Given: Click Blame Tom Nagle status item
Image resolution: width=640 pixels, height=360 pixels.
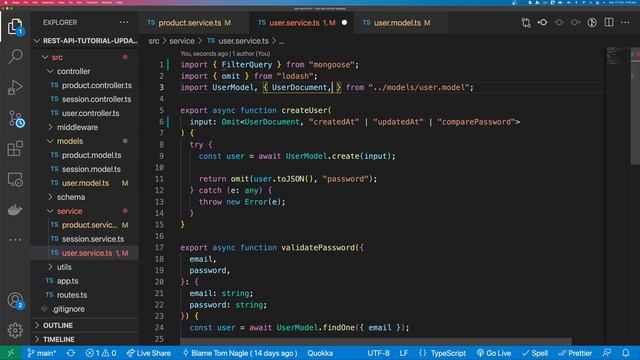Looking at the screenshot, I should pyautogui.click(x=240, y=353).
